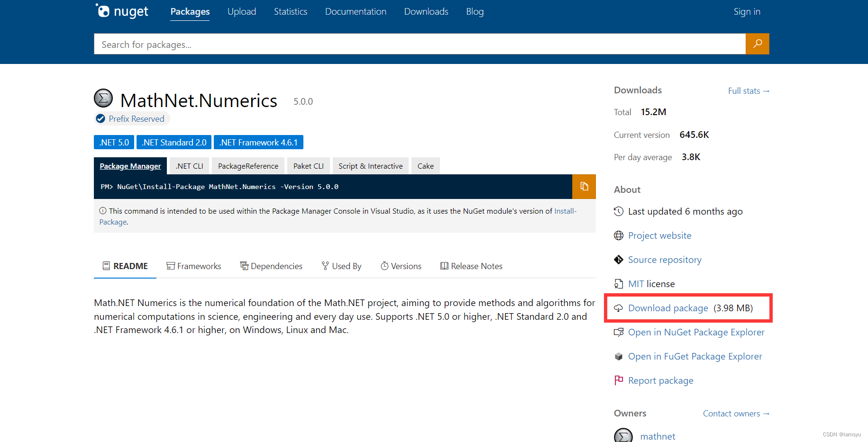Click the Contact owners link

pyautogui.click(x=736, y=414)
